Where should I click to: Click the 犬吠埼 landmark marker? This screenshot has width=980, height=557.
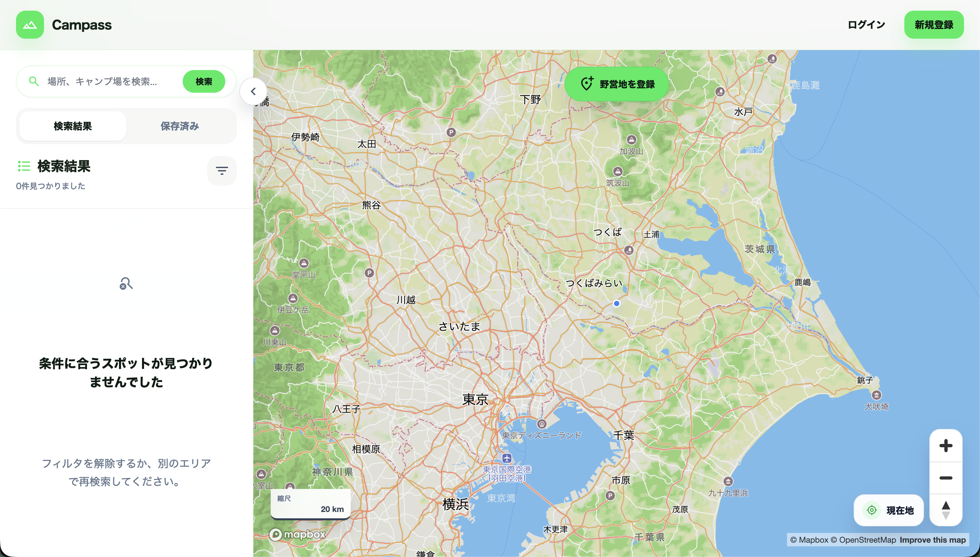tap(876, 395)
